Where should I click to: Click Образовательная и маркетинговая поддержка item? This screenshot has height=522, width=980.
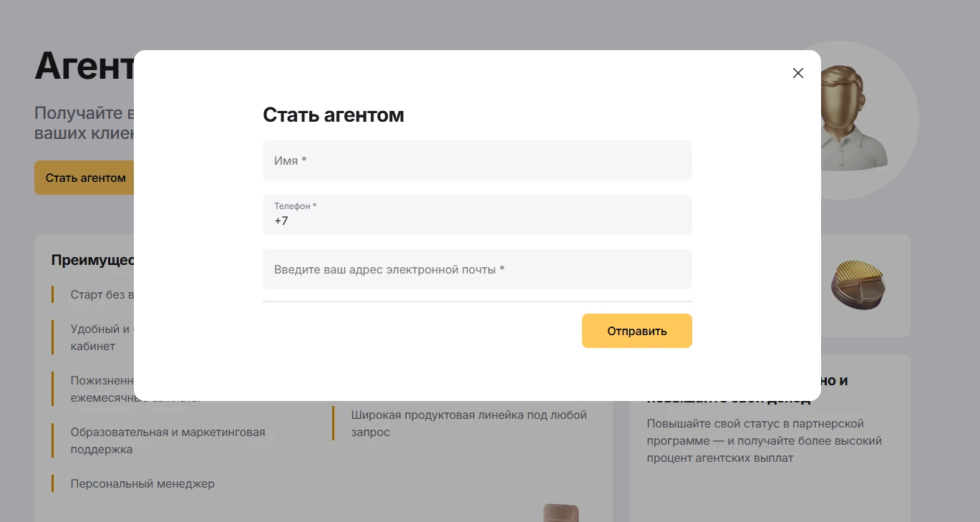pyautogui.click(x=168, y=441)
